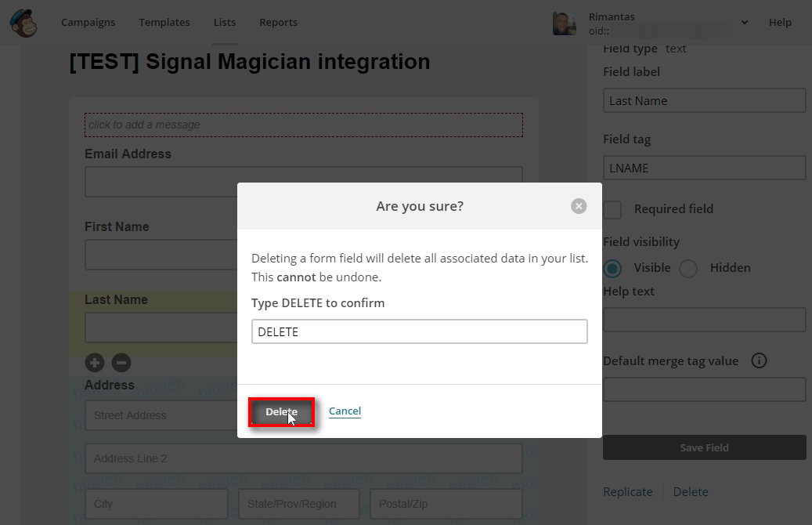
Task: Click the user profile avatar
Action: click(565, 23)
